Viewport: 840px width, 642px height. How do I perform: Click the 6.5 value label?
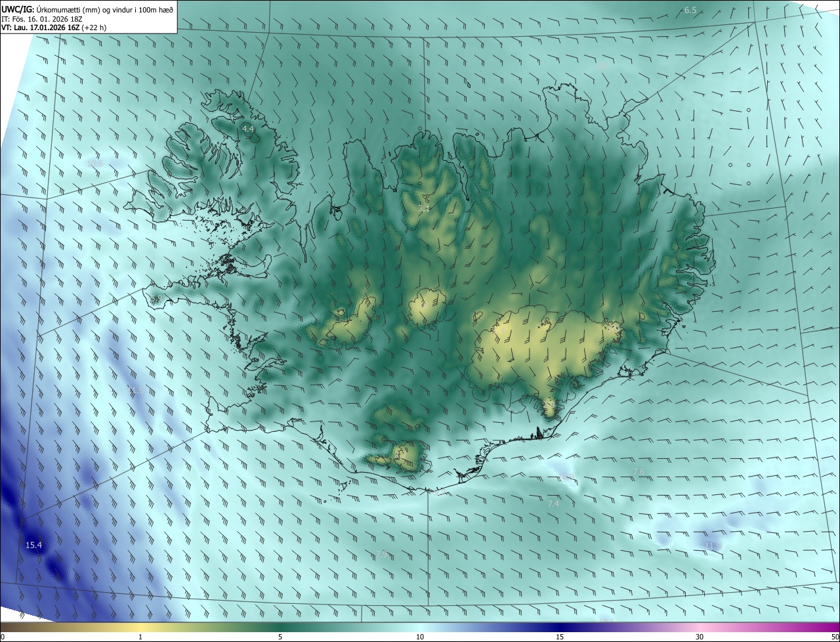690,11
